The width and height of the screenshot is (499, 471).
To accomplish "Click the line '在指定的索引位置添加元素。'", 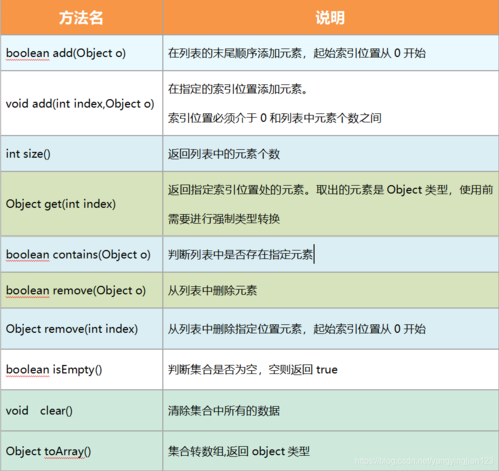I will (x=237, y=89).
